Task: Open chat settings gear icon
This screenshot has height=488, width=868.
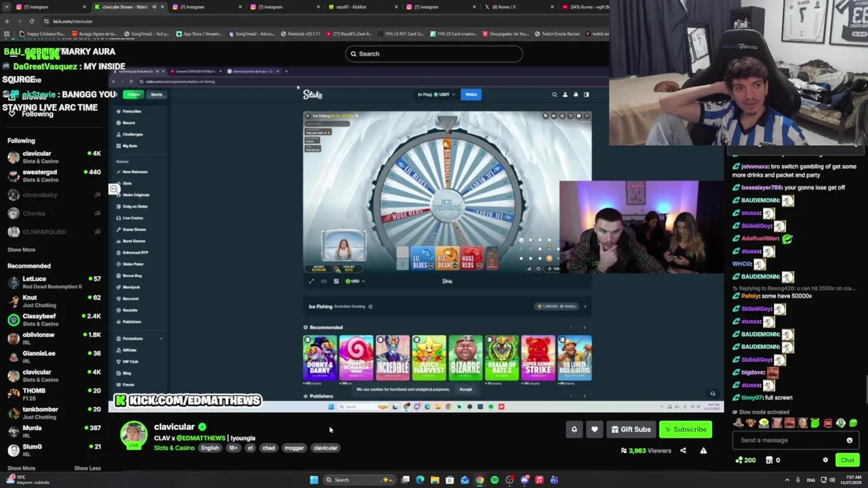Action: click(825, 460)
